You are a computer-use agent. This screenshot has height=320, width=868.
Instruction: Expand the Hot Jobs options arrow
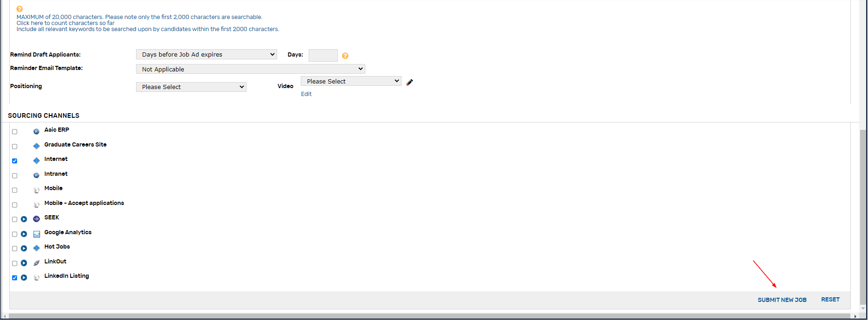(24, 248)
